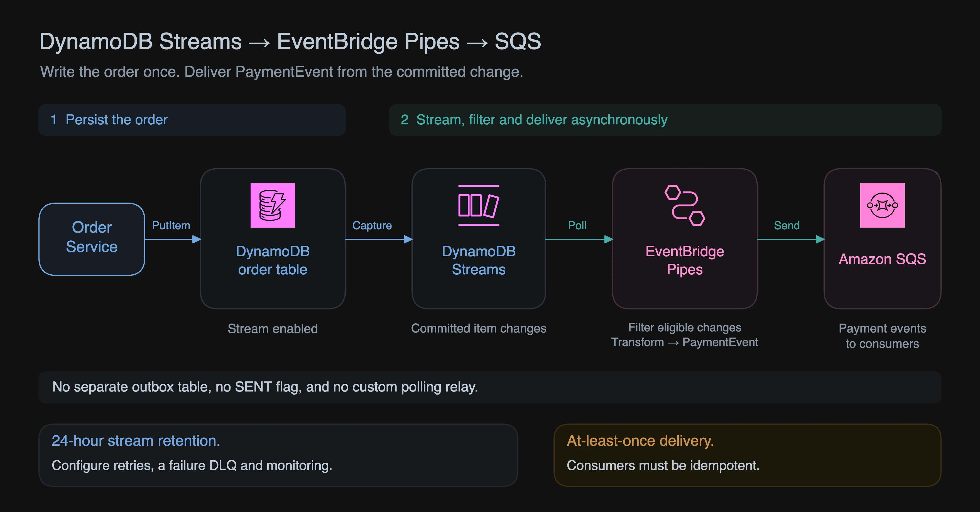Select the 'EventBridge Pipes' node label
The height and width of the screenshot is (512, 980).
click(x=685, y=260)
